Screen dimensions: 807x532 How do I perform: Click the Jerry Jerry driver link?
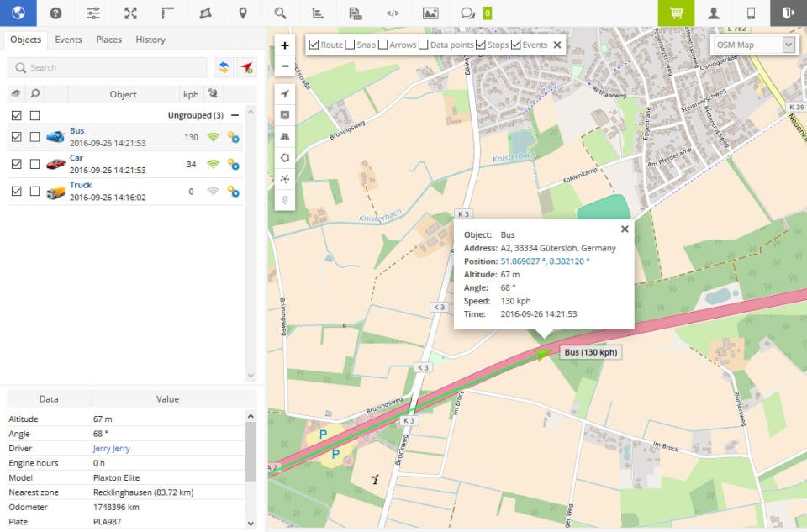click(x=111, y=449)
